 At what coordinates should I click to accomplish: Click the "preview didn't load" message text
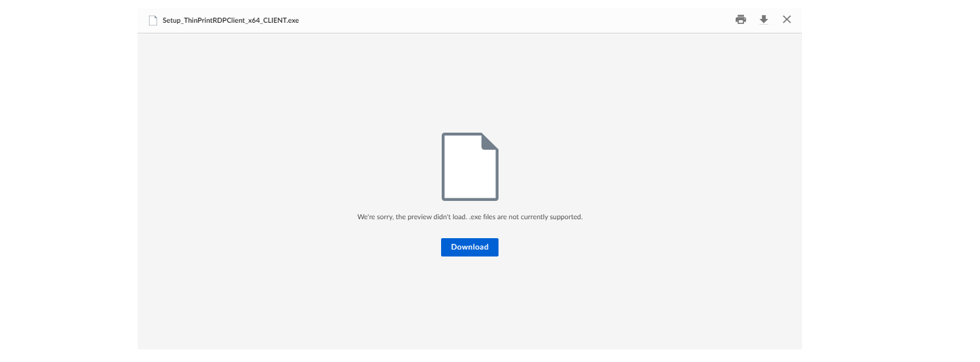coord(470,217)
